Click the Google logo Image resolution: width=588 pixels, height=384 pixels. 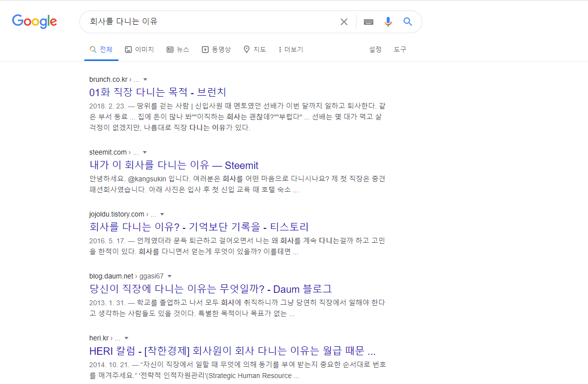[35, 21]
